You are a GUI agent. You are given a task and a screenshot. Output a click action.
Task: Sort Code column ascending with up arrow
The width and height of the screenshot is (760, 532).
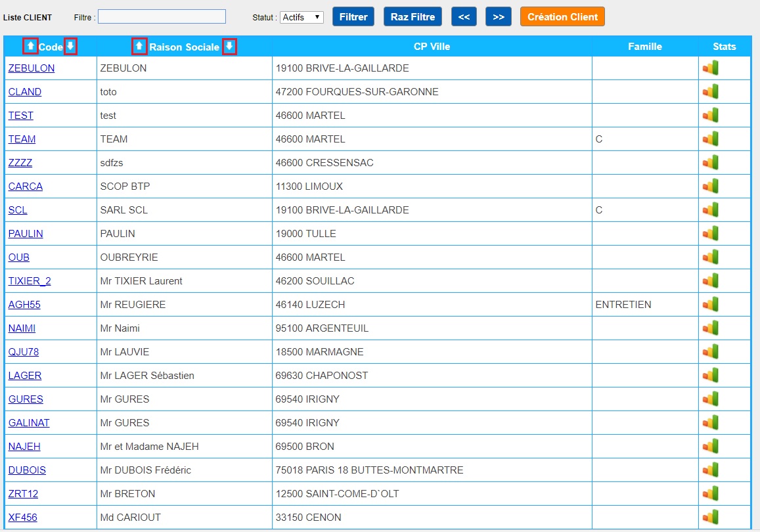(30, 47)
